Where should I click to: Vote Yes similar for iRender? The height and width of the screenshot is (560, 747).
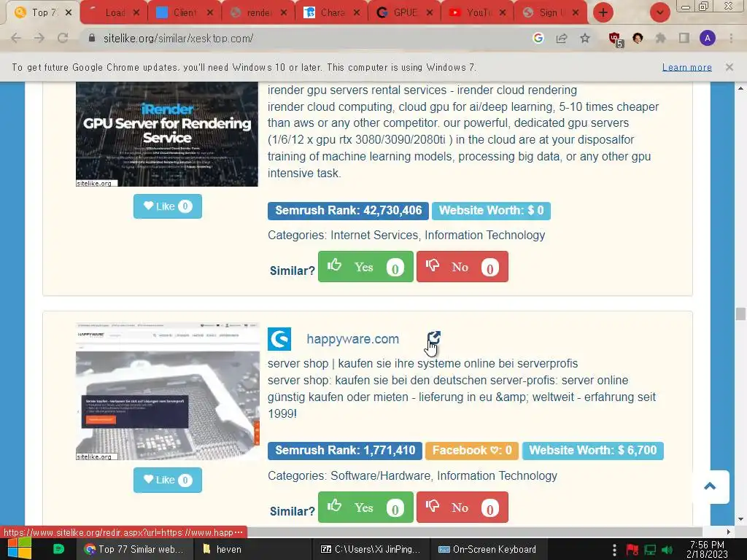click(365, 267)
